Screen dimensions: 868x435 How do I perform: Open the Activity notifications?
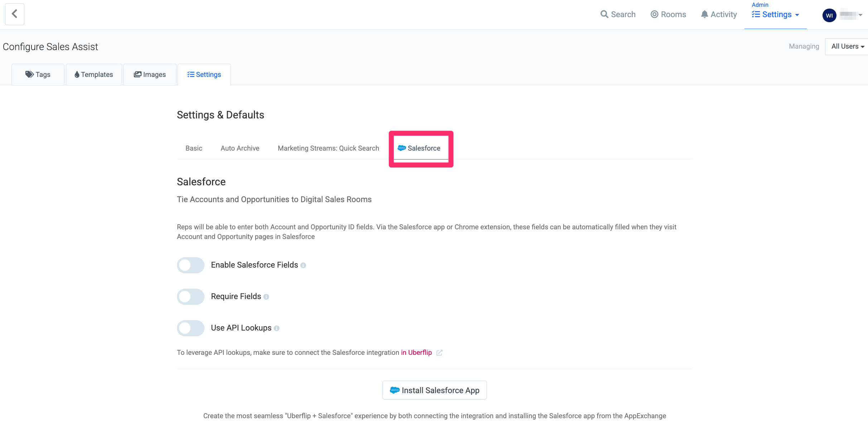click(719, 14)
